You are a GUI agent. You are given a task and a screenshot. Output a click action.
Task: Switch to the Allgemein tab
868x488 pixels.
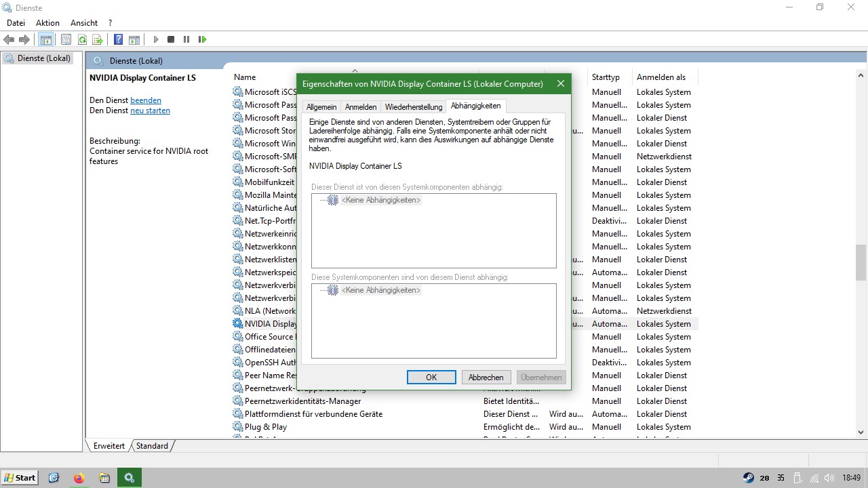pos(321,107)
